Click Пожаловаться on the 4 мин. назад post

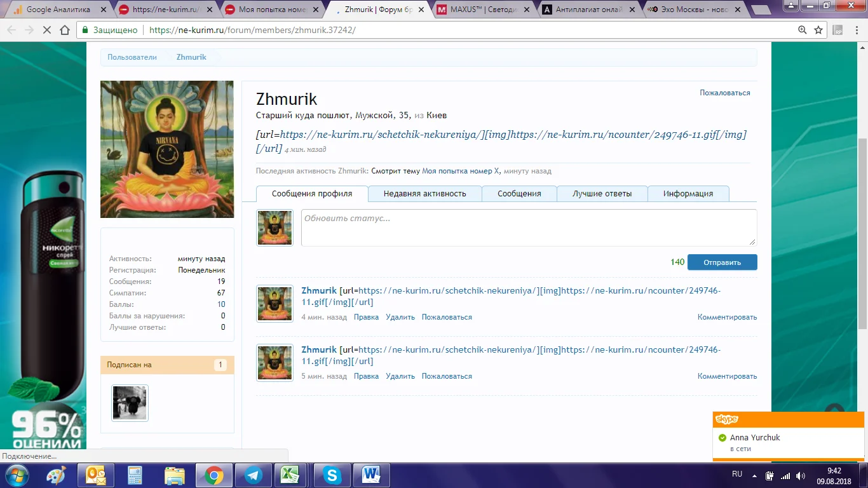tap(447, 317)
